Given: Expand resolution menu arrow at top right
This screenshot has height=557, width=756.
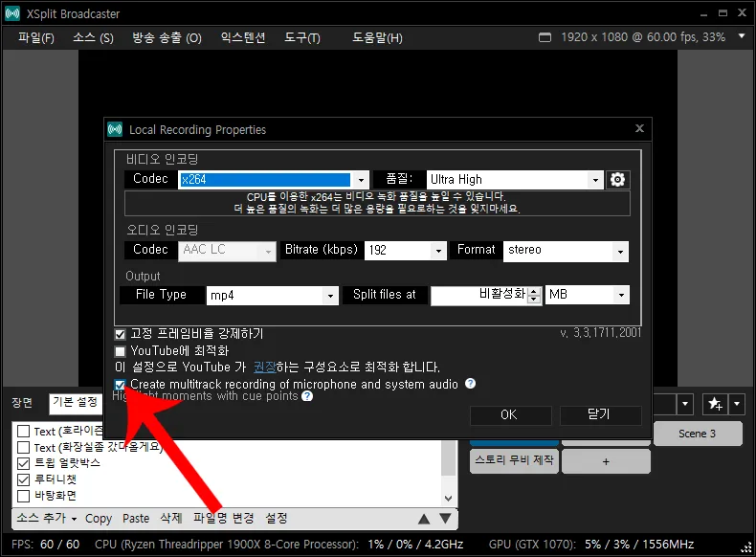Looking at the screenshot, I should (x=742, y=36).
